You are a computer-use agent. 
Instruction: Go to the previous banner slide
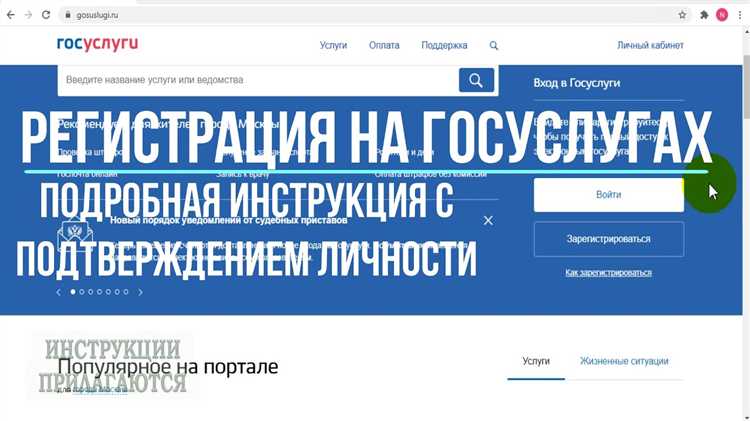coord(59,292)
